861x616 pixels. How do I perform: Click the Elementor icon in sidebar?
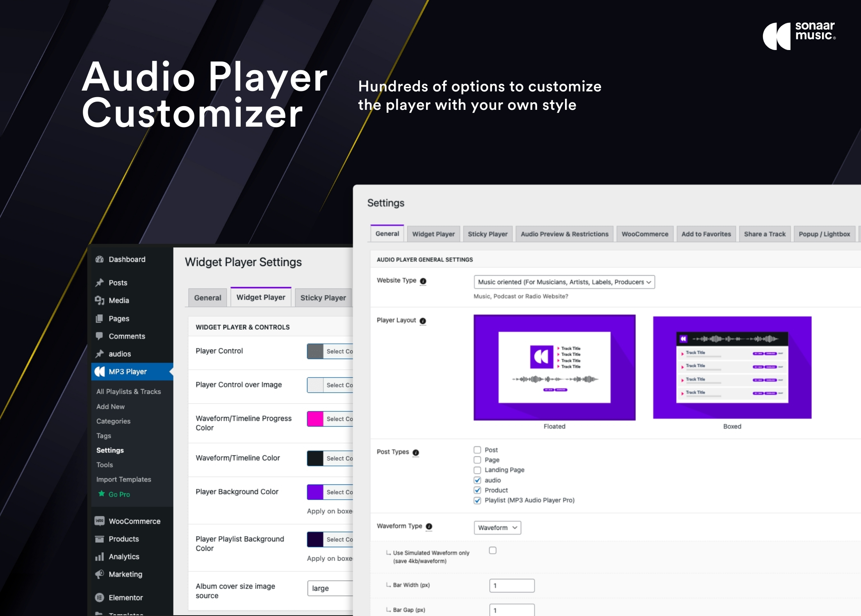pyautogui.click(x=101, y=596)
